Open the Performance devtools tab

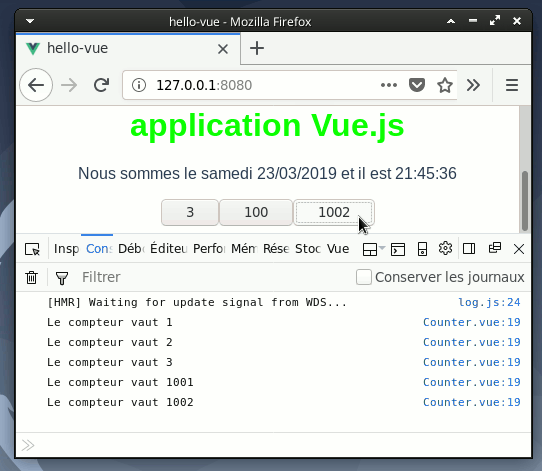209,249
